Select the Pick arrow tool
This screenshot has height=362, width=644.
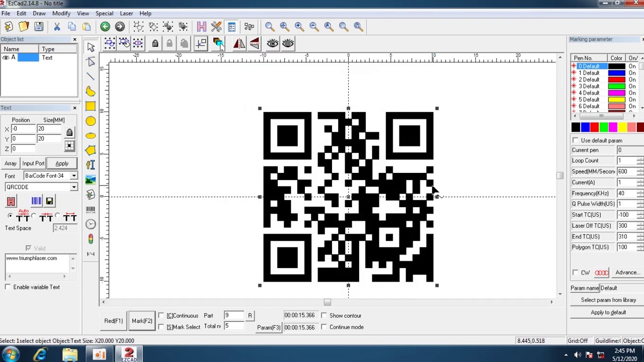91,47
